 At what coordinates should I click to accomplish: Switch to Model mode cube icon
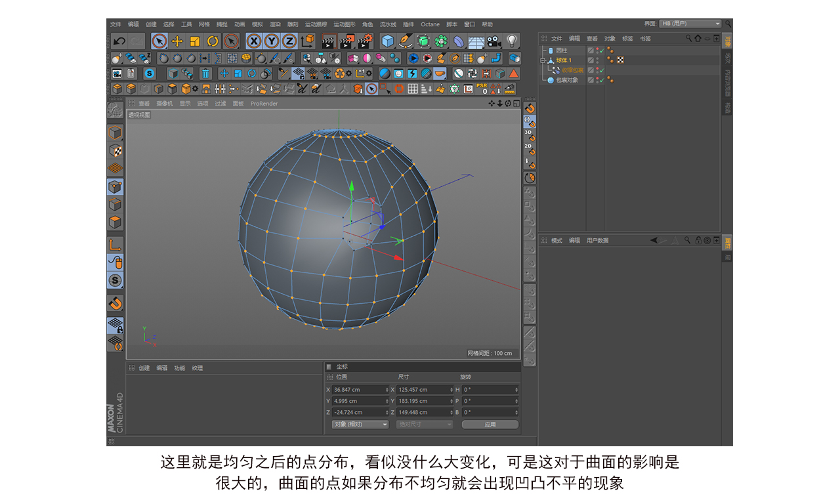click(x=115, y=133)
